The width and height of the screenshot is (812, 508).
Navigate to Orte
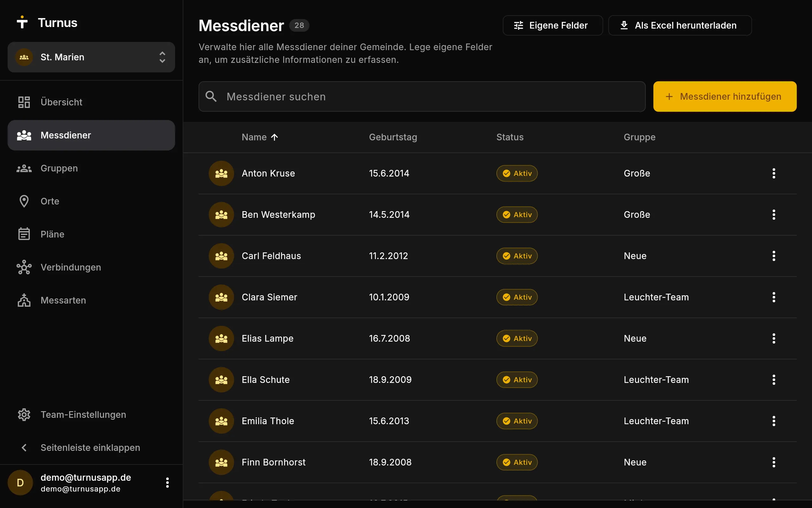pos(91,201)
